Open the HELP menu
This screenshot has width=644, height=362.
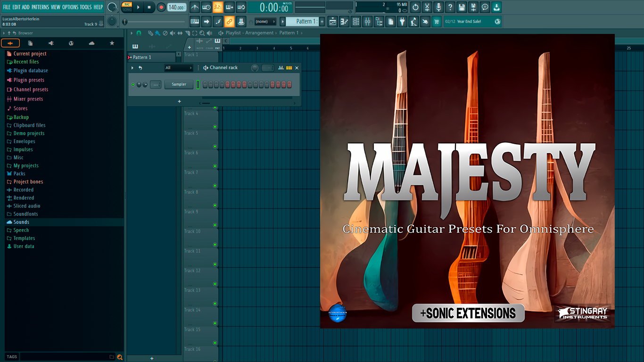click(98, 7)
